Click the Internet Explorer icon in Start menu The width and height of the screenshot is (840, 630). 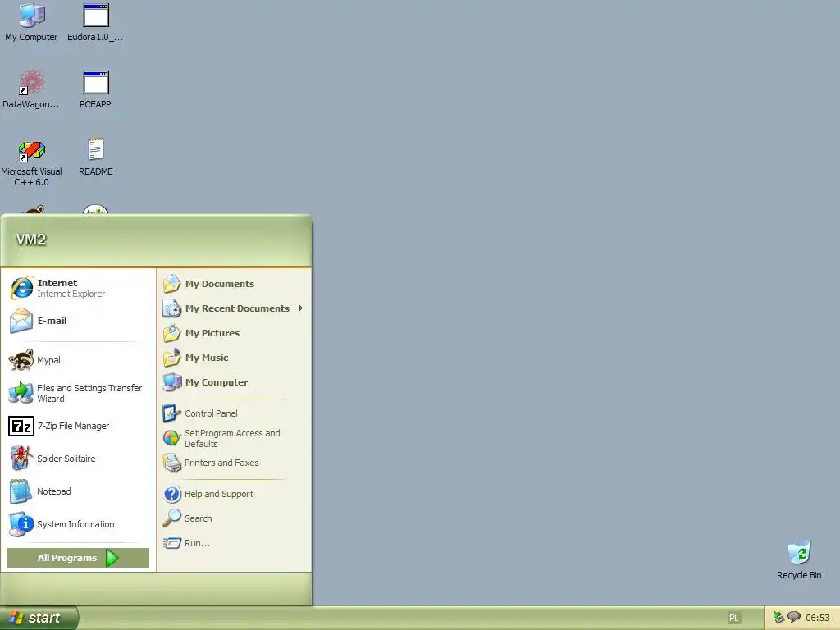[x=21, y=288]
